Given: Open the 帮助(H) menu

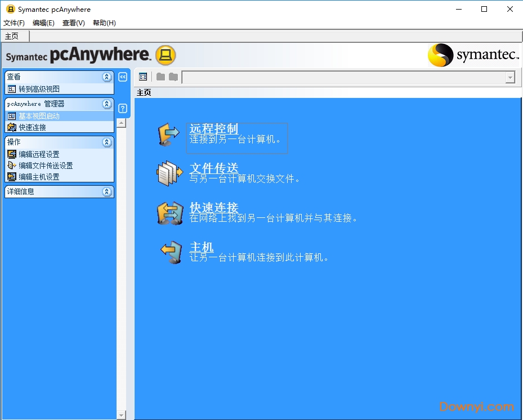Looking at the screenshot, I should click(x=104, y=23).
